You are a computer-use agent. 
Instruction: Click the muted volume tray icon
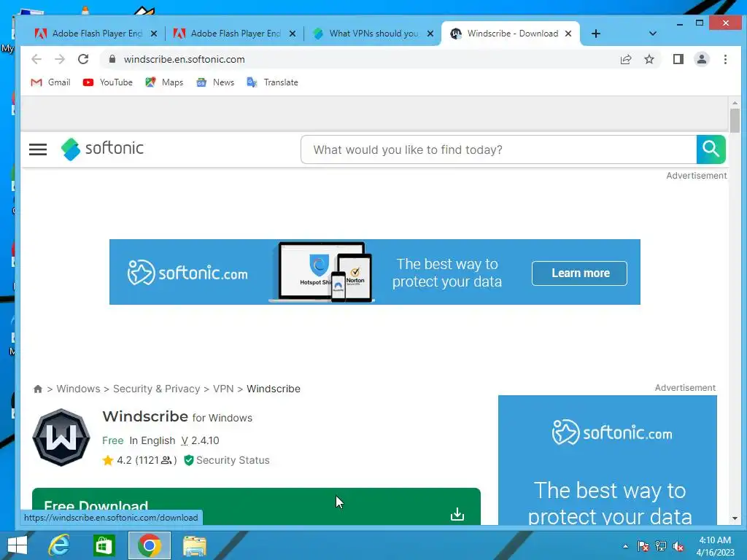[x=678, y=546]
